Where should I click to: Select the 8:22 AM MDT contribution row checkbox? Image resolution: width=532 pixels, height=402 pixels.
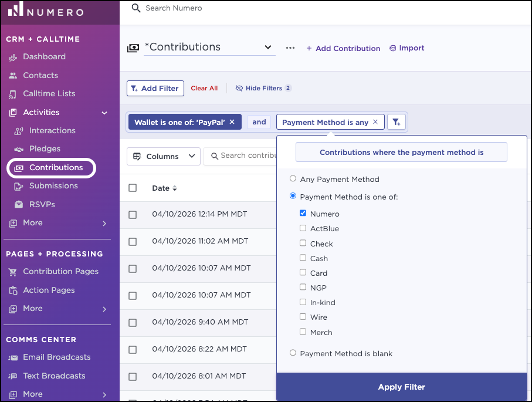133,350
